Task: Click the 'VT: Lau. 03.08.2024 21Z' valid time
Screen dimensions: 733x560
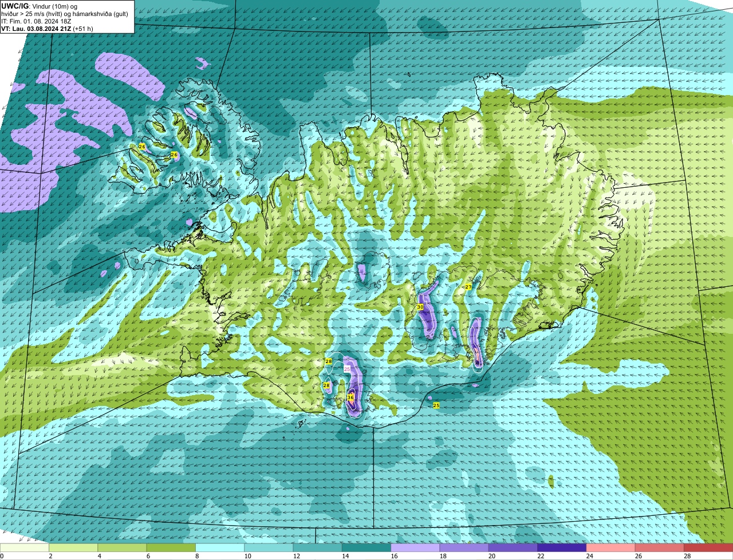Action: [37, 29]
